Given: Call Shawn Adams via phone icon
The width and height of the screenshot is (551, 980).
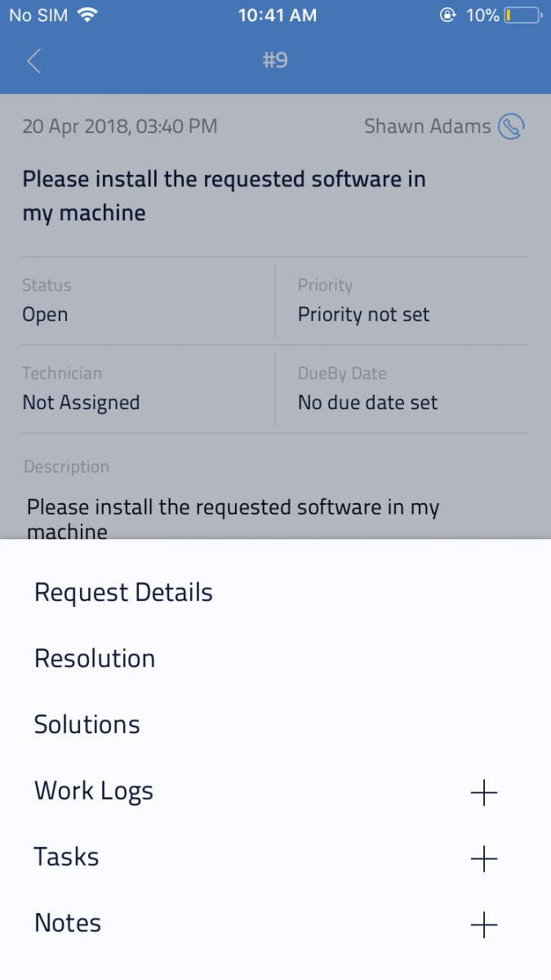Looking at the screenshot, I should coord(511,127).
